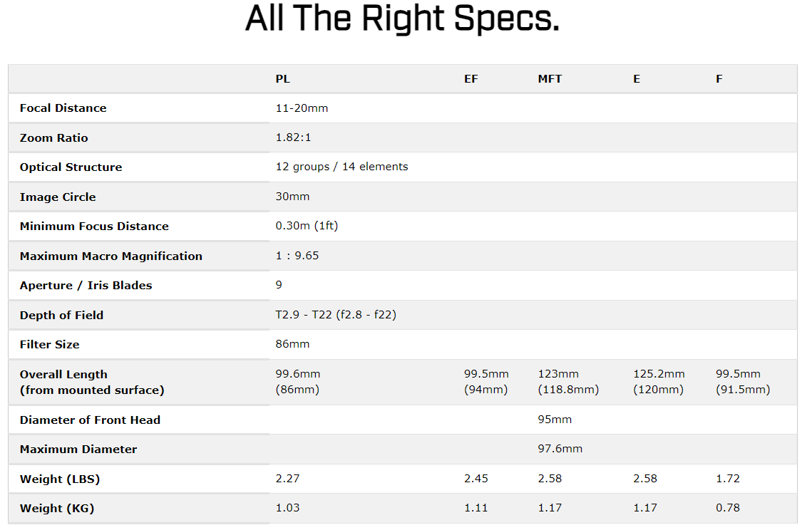This screenshot has height=530, width=812.
Task: Click the Optical Structure row label
Action: tap(71, 167)
